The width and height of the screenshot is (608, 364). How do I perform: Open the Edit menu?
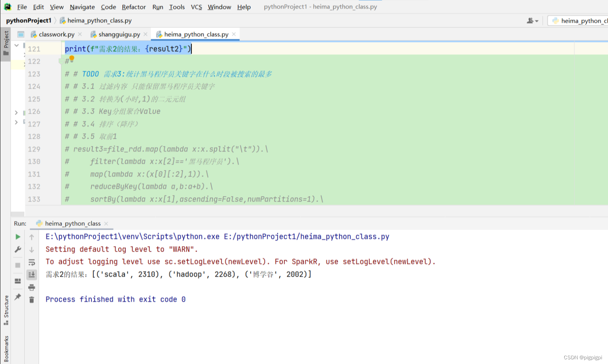pyautogui.click(x=38, y=7)
